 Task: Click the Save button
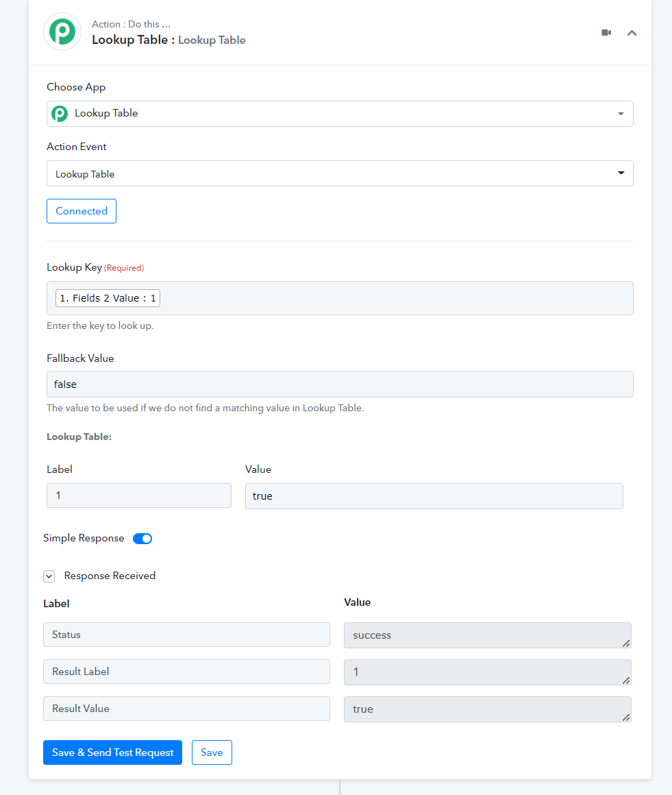212,753
